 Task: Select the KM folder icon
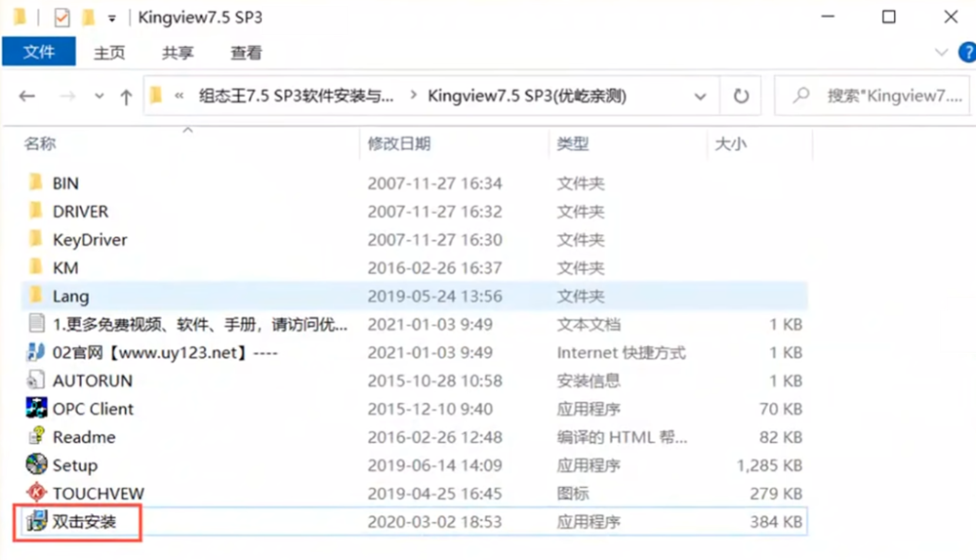(x=36, y=267)
